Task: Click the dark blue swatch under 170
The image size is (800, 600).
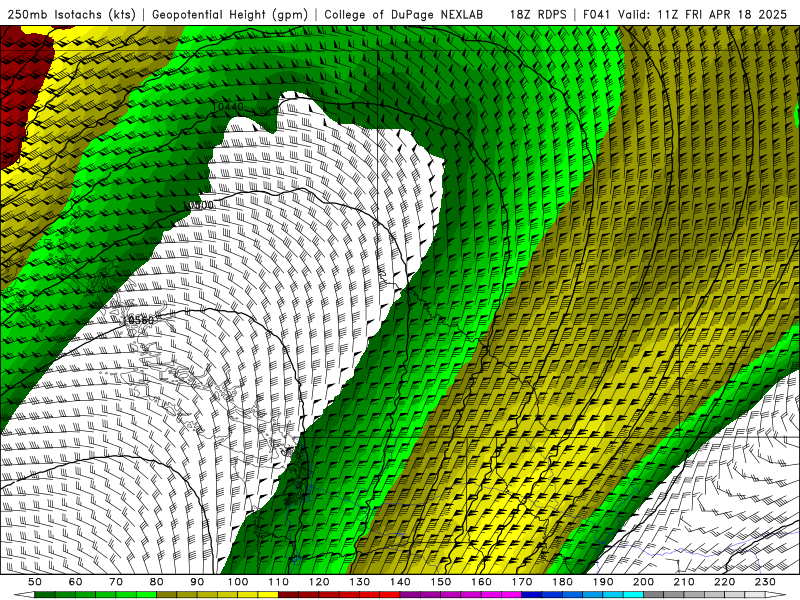Action: [532, 595]
